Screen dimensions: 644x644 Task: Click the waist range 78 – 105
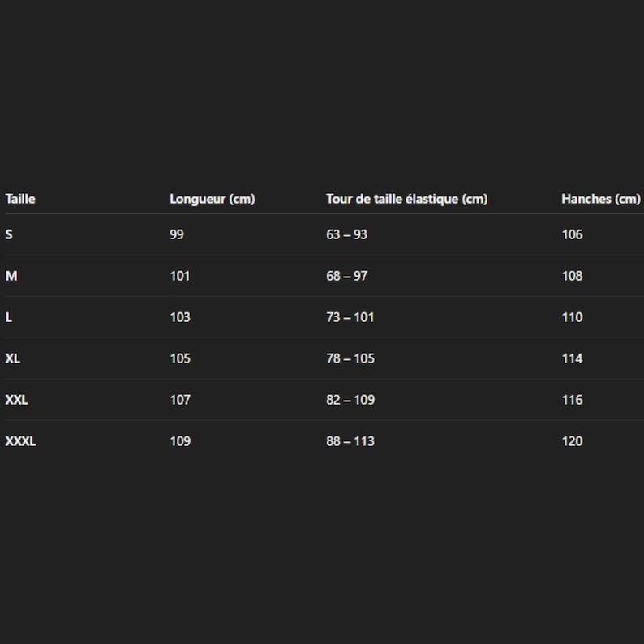tap(350, 358)
